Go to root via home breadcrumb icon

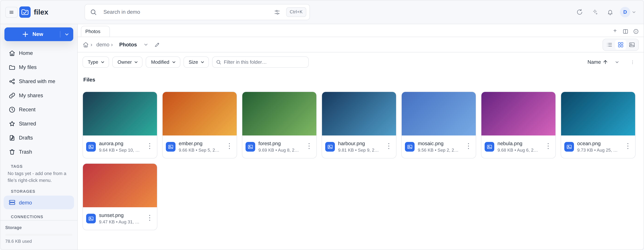click(x=86, y=45)
